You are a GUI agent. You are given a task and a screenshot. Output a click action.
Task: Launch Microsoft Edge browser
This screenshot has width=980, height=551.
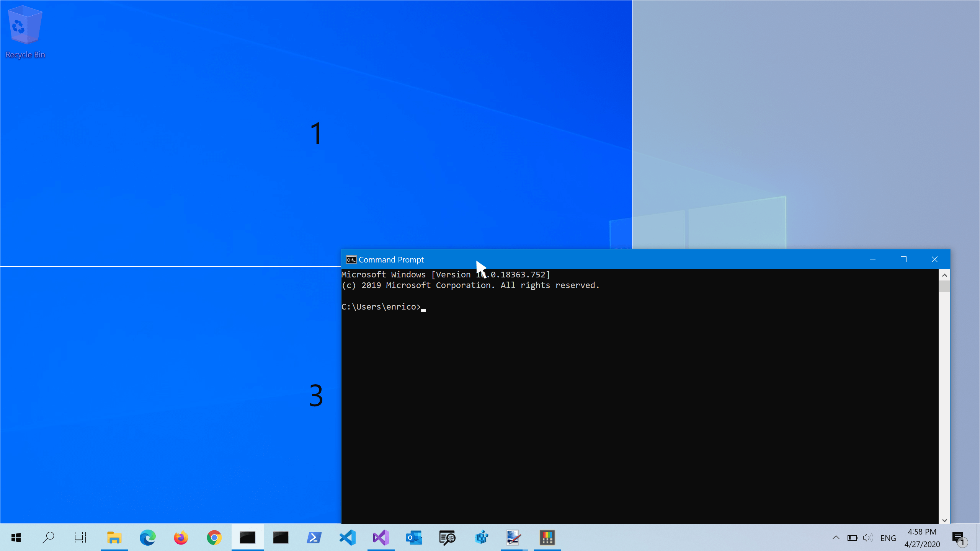click(147, 538)
